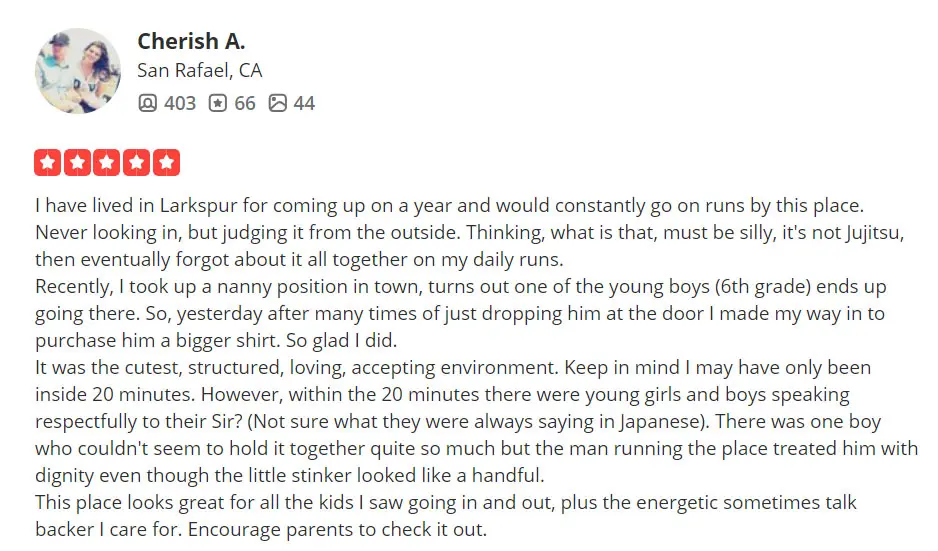Image resolution: width=938 pixels, height=551 pixels.
Task: Open the Cherish A. reviewer name link
Action: (191, 41)
